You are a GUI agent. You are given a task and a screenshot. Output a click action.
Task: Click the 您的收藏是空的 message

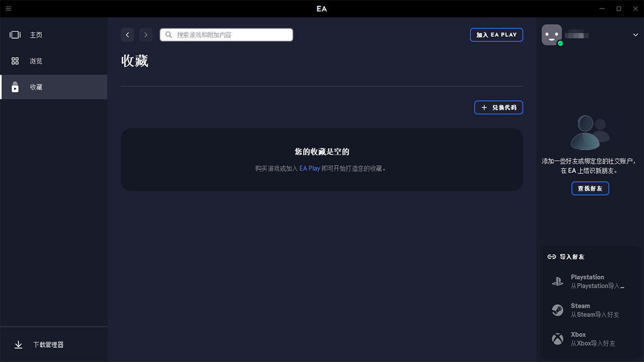322,151
